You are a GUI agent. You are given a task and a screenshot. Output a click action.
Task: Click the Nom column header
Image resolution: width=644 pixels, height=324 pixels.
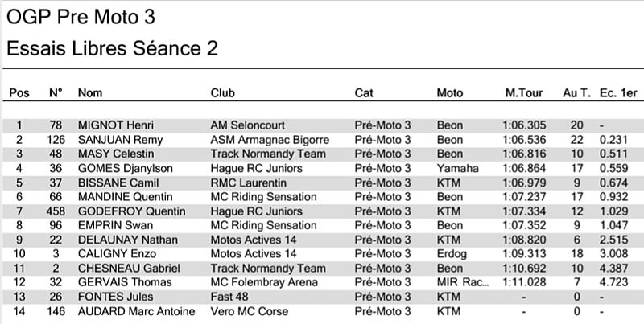click(90, 93)
